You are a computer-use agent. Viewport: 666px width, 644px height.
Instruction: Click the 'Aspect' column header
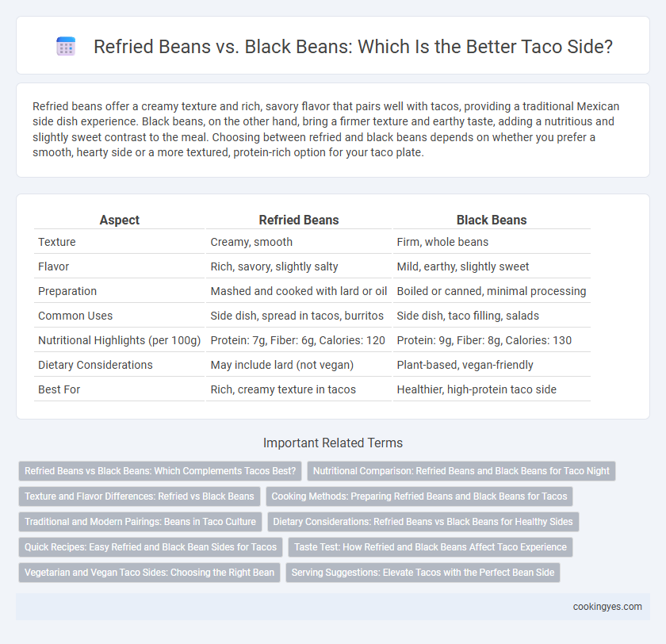tap(120, 220)
